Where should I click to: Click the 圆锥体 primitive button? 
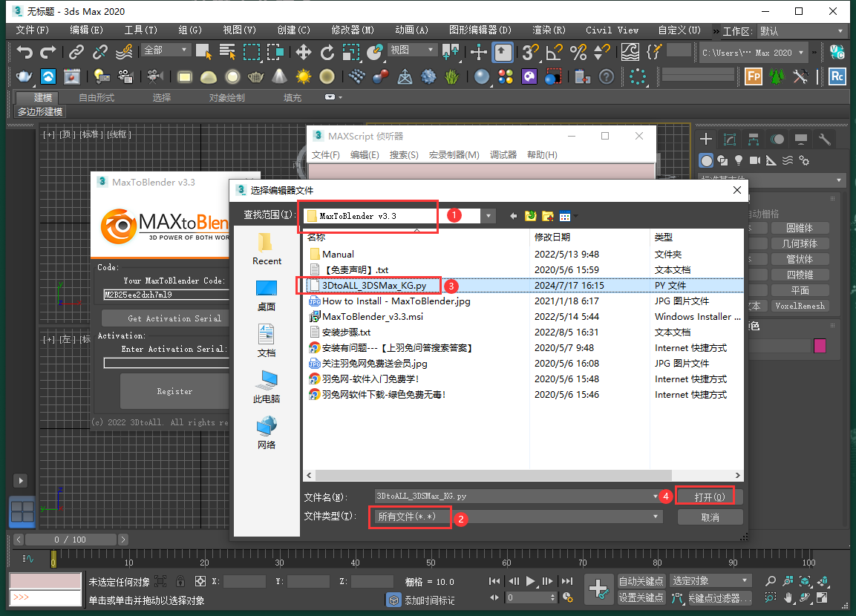click(x=800, y=228)
